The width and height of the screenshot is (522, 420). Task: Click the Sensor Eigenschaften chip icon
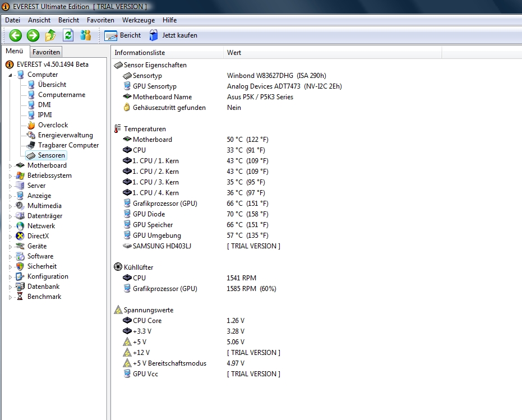coord(118,65)
